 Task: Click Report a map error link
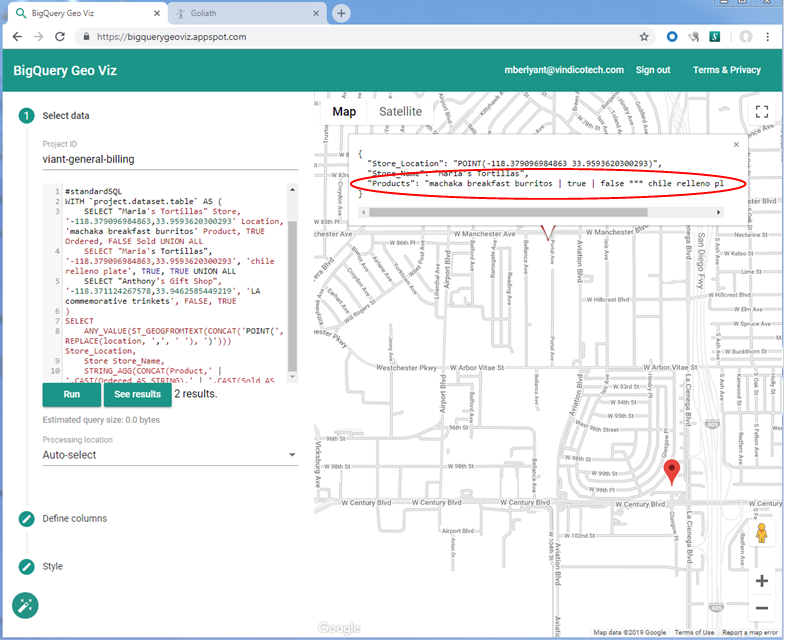(750, 632)
